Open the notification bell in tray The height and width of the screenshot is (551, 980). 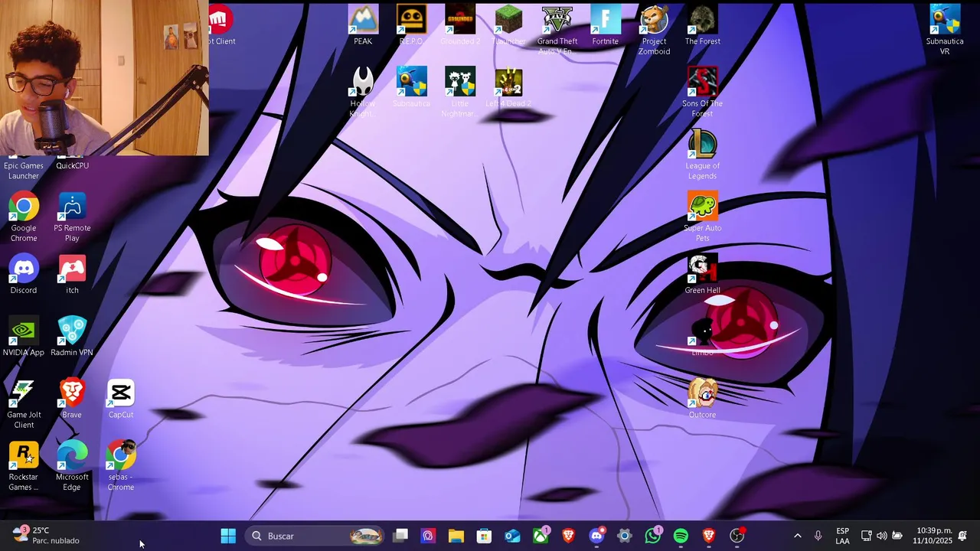coord(962,536)
